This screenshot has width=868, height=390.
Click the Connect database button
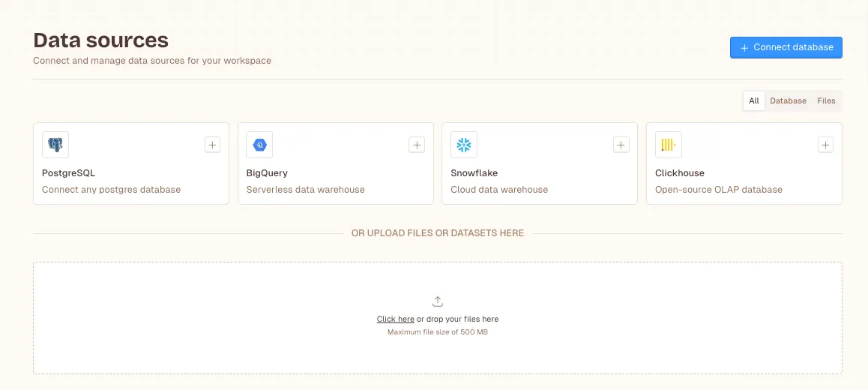click(786, 48)
